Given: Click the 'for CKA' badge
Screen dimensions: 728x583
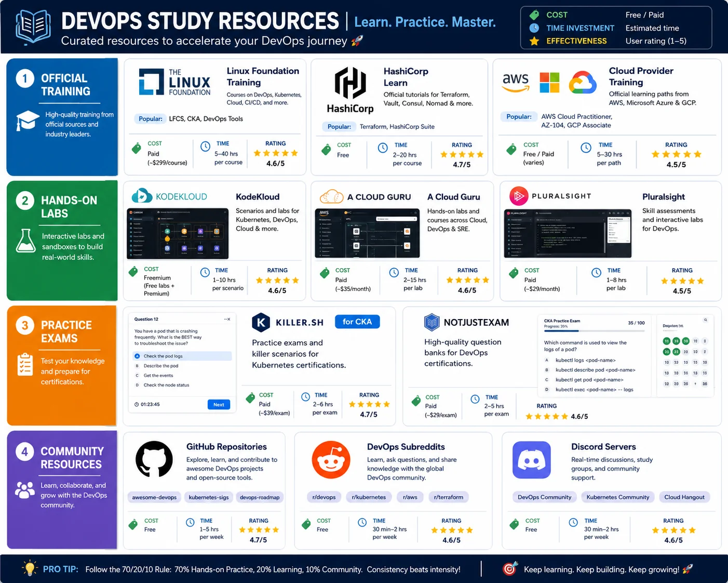Looking at the screenshot, I should (357, 322).
